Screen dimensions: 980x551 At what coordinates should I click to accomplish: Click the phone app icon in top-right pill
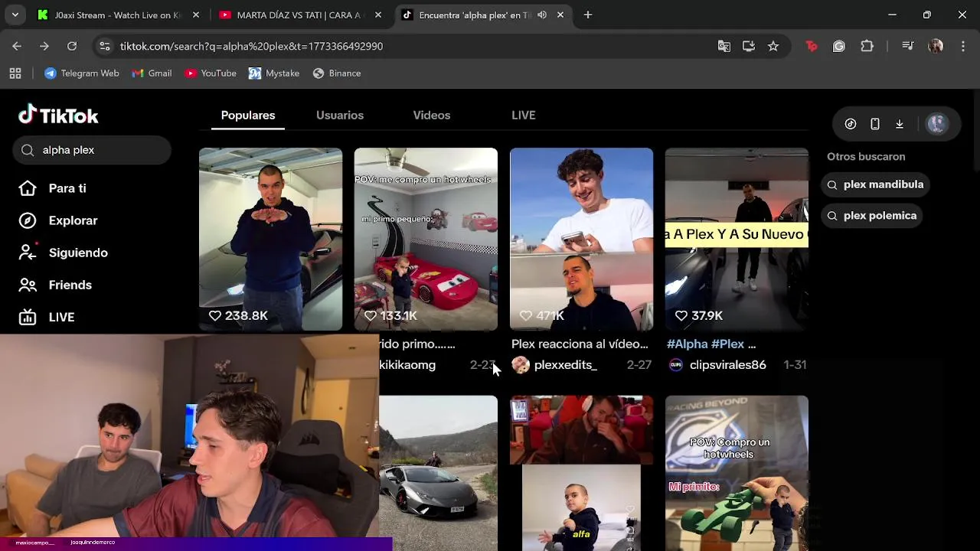[875, 124]
